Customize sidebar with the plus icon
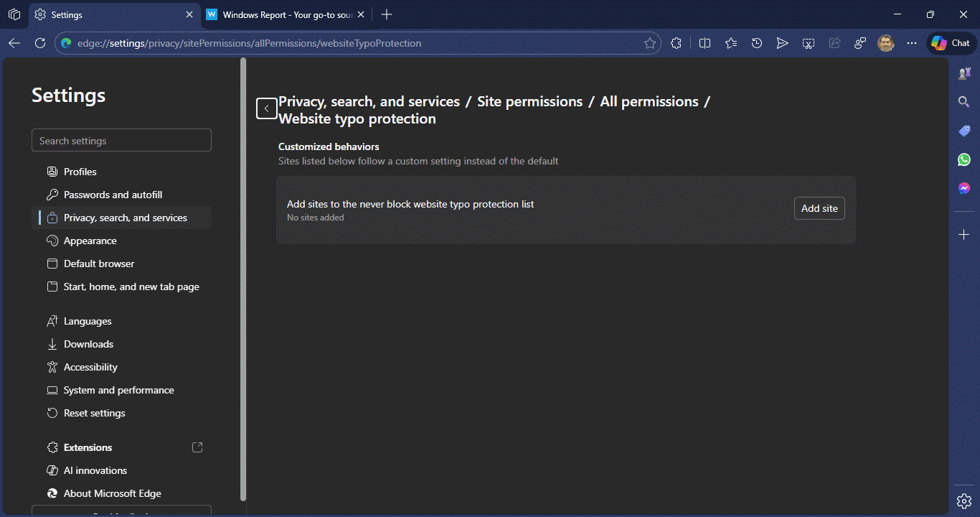Image resolution: width=980 pixels, height=517 pixels. [964, 235]
